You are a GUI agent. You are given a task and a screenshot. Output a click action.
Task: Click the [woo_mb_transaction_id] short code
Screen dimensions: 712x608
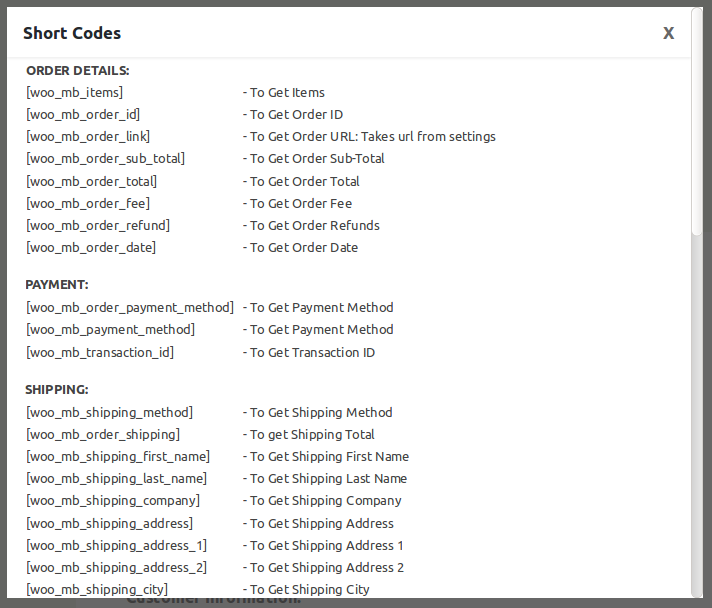pos(100,352)
